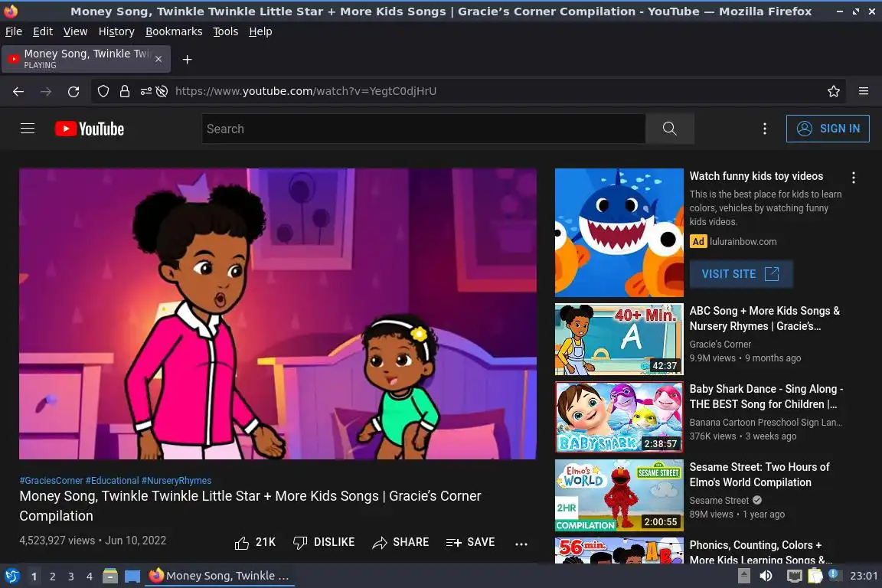882x588 pixels.
Task: Click the browser forward arrow
Action: [x=46, y=91]
